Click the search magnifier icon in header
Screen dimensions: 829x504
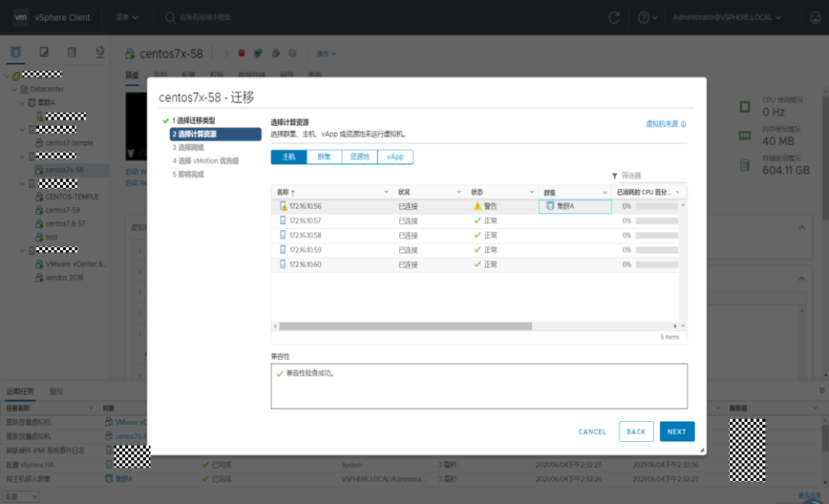click(x=170, y=18)
